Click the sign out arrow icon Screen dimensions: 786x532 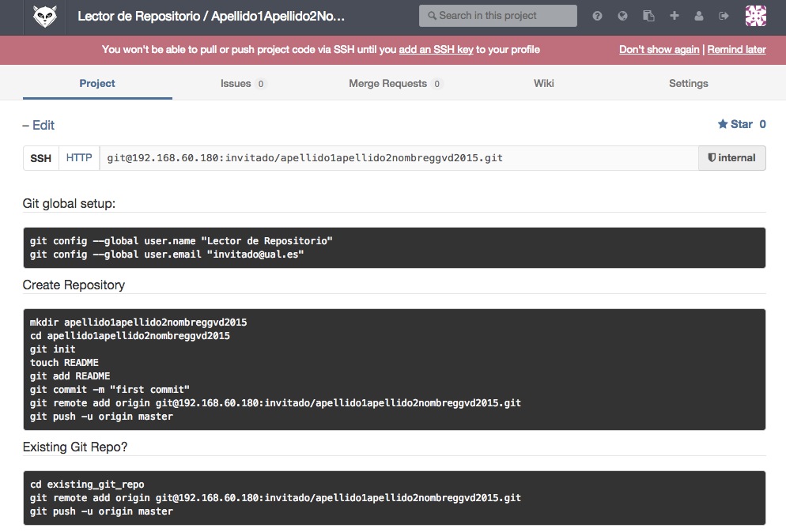(724, 16)
